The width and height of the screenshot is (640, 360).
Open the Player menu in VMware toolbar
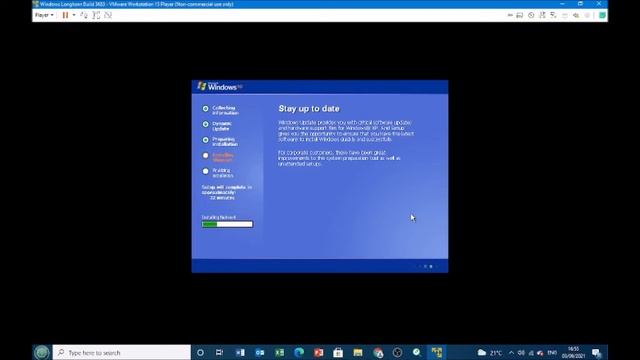pyautogui.click(x=44, y=15)
